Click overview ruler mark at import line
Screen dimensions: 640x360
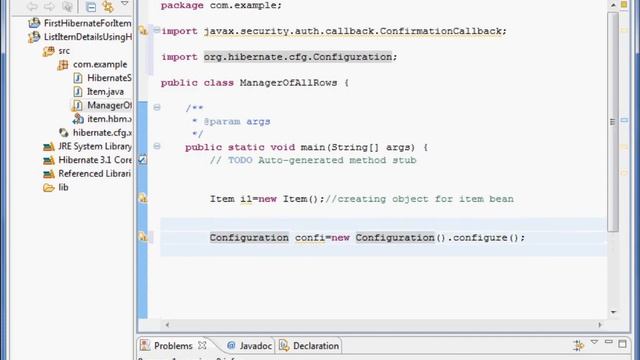624,30
